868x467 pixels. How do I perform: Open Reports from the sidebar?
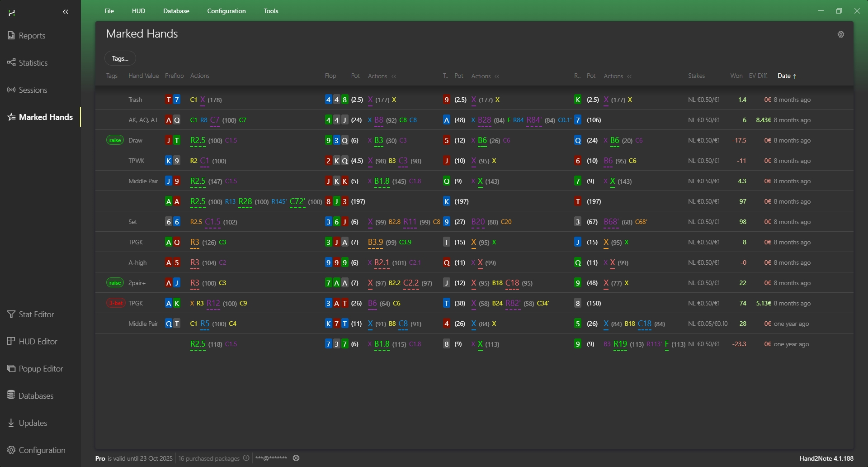[32, 36]
